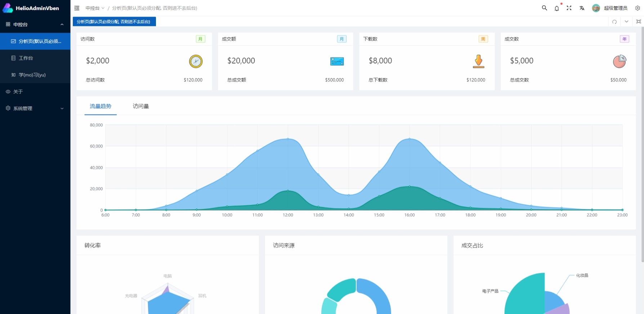Click the 转化率 card title
The height and width of the screenshot is (314, 644).
(x=93, y=246)
